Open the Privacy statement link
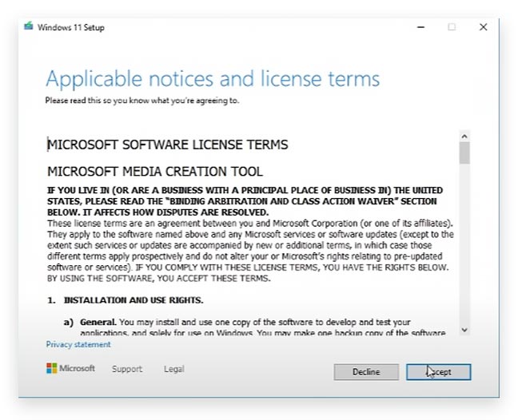The image size is (518, 420). (78, 344)
